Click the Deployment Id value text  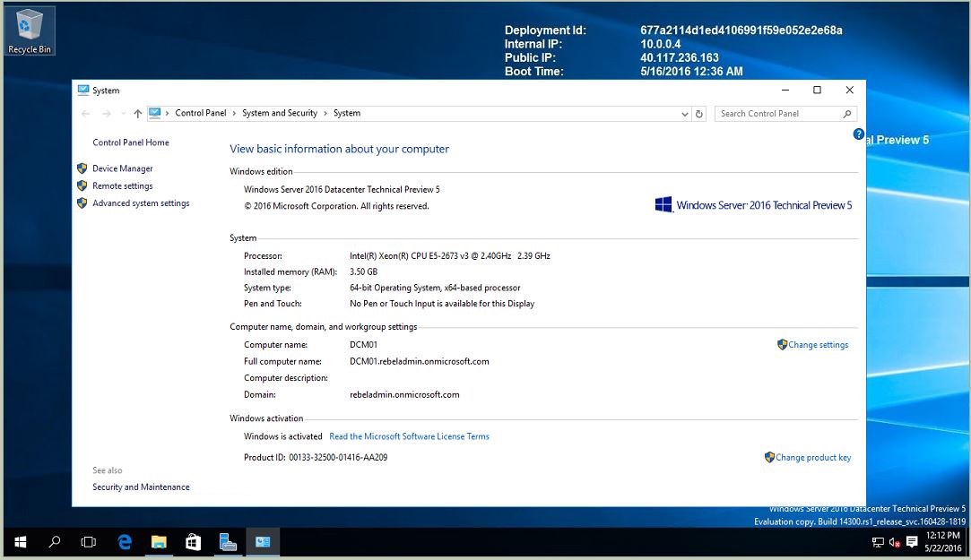click(x=741, y=30)
